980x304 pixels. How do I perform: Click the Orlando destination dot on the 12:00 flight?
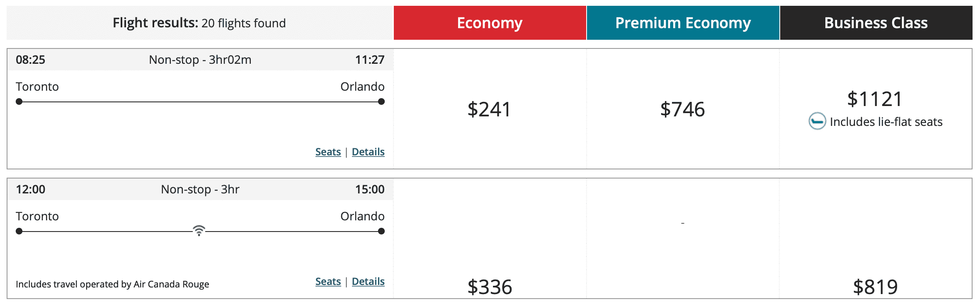[x=381, y=231]
